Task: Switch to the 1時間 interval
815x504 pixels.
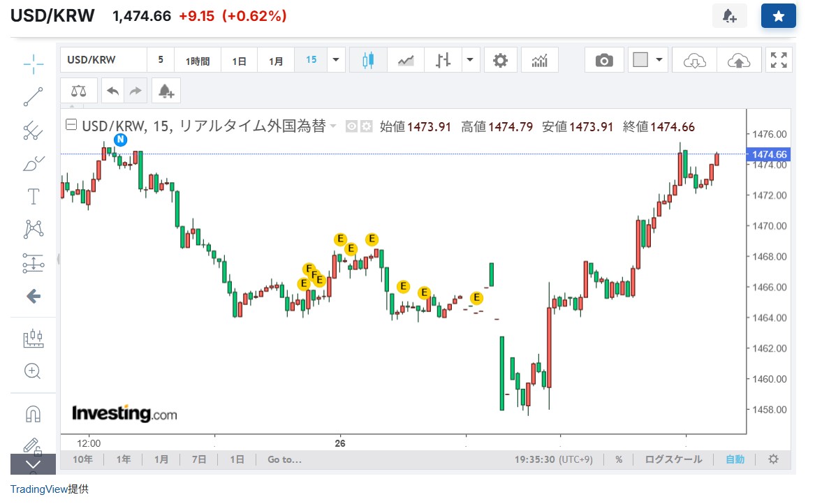Action: [x=198, y=61]
